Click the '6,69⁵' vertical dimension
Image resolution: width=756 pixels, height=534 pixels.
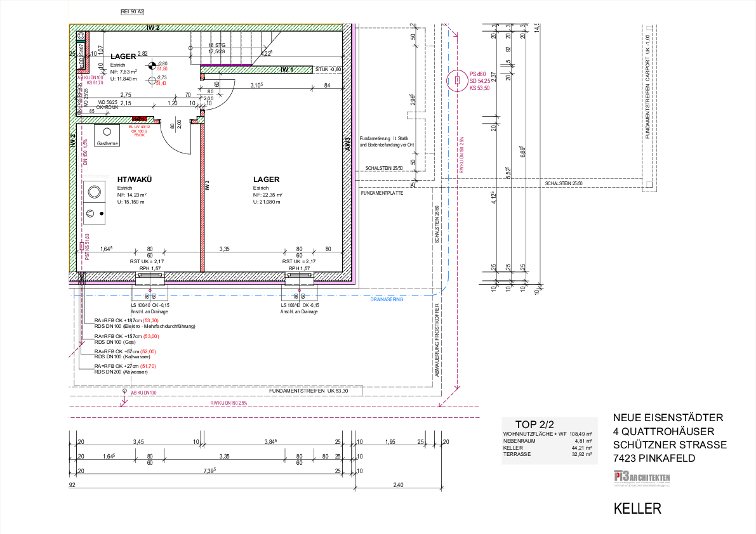point(522,151)
